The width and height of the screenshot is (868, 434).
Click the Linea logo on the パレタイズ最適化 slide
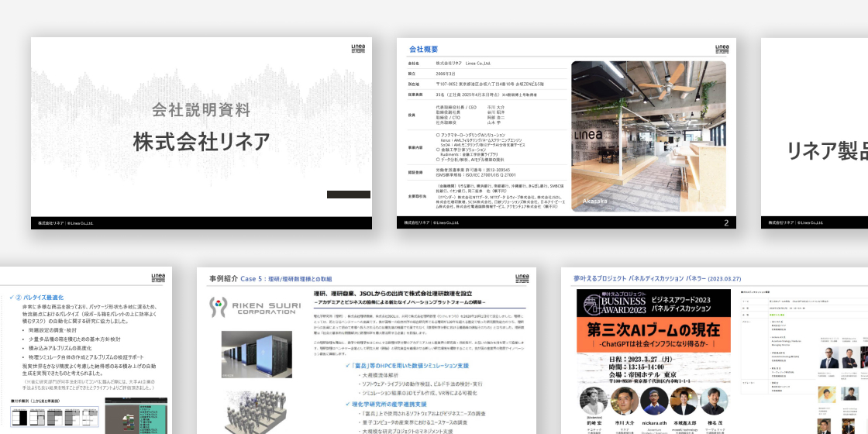(x=158, y=277)
